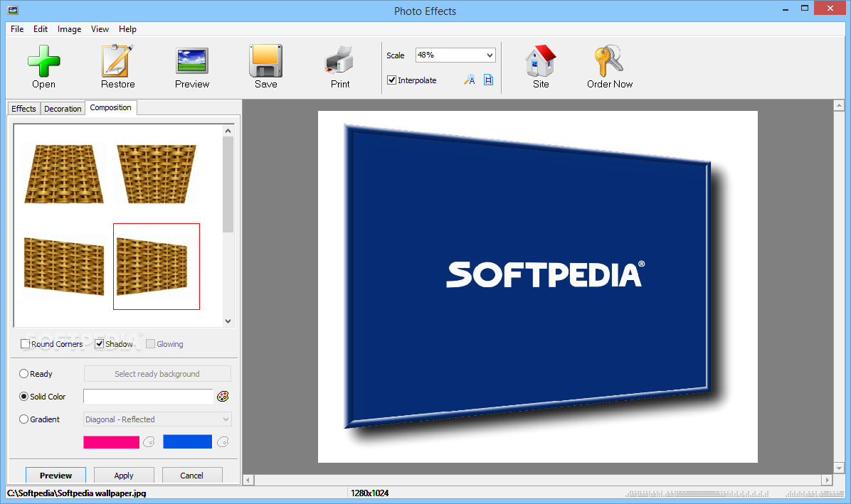Click the 1280x1024 status bar text
This screenshot has width=851, height=504.
369,493
